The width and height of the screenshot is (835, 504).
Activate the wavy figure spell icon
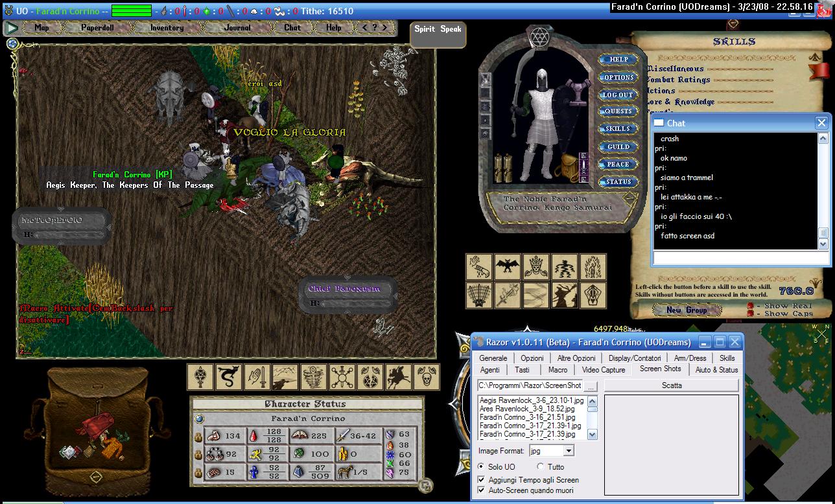point(564,267)
